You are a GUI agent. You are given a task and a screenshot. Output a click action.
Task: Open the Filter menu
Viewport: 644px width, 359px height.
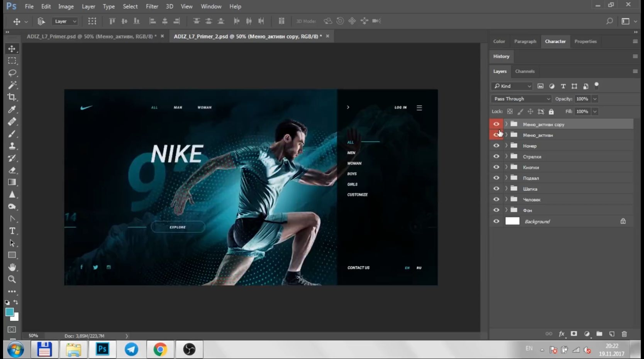152,6
